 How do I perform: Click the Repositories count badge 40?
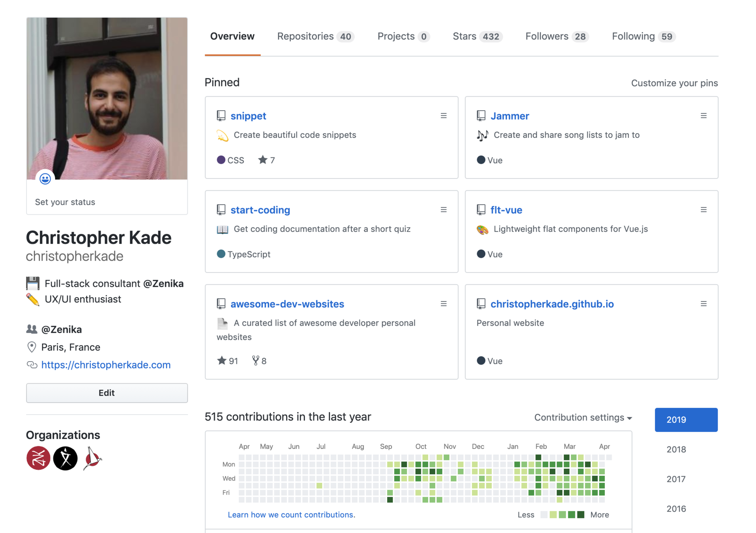click(x=345, y=37)
